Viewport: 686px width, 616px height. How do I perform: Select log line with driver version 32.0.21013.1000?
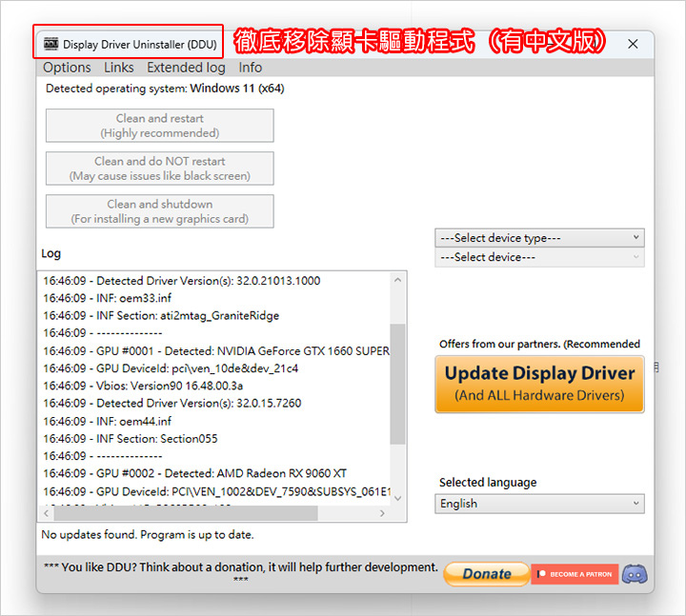coord(182,281)
